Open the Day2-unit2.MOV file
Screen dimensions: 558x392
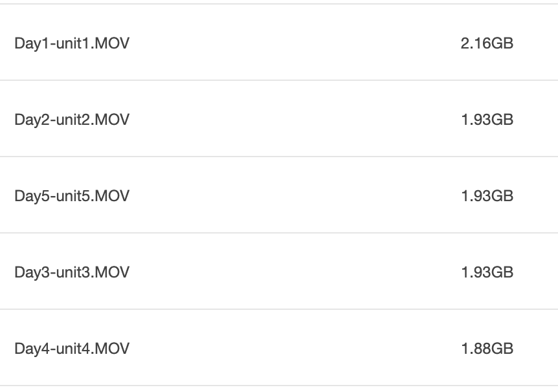click(x=72, y=120)
